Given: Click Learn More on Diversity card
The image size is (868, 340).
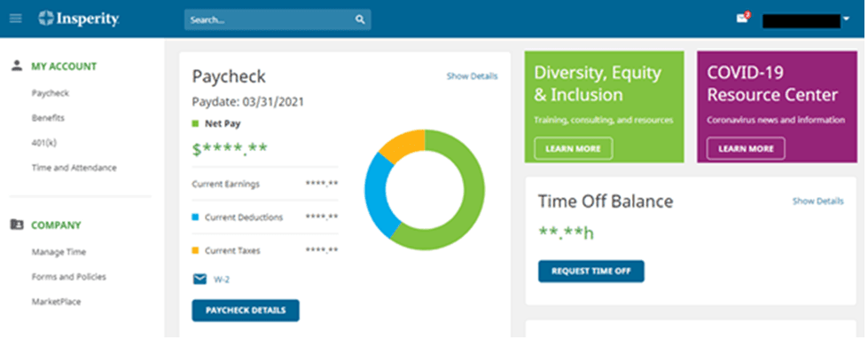Looking at the screenshot, I should coord(573,148).
